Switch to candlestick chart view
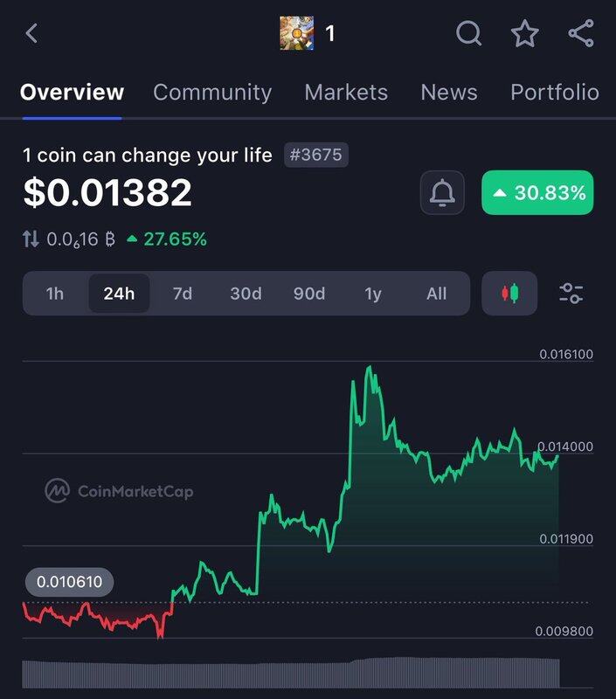 pos(509,294)
